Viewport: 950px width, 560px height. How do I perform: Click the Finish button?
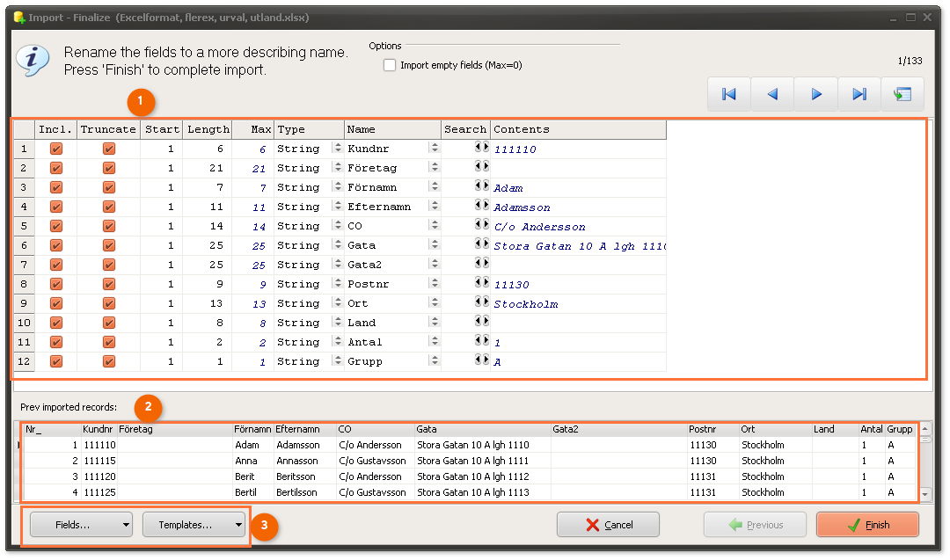click(x=867, y=525)
